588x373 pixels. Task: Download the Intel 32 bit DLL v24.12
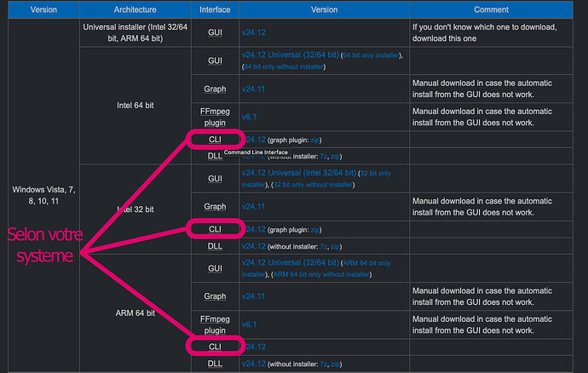(x=254, y=246)
